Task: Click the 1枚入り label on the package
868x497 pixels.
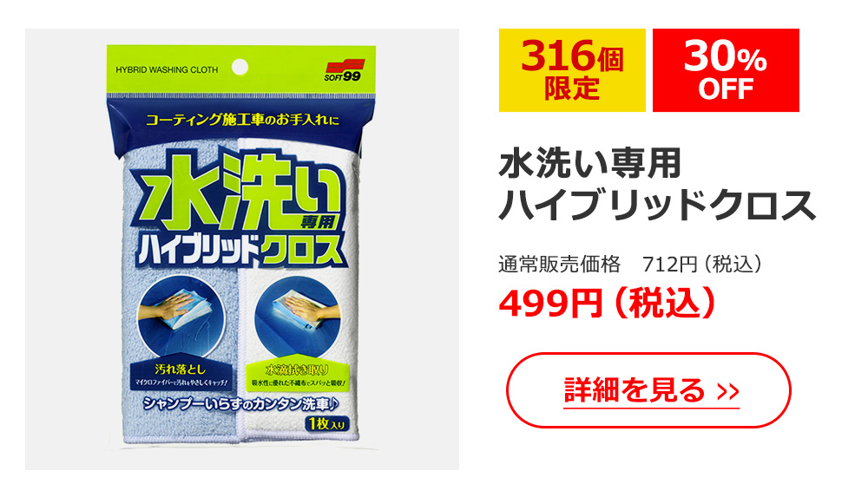Action: click(326, 424)
